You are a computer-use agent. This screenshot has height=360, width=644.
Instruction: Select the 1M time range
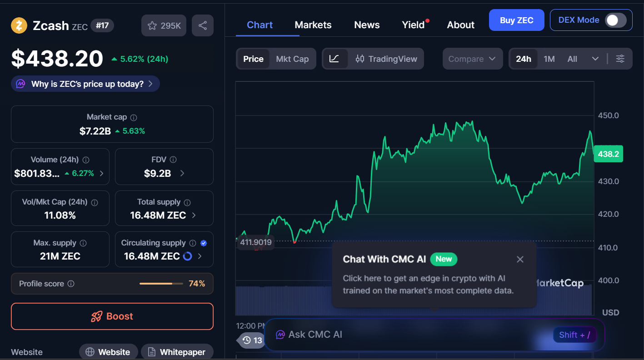point(549,59)
